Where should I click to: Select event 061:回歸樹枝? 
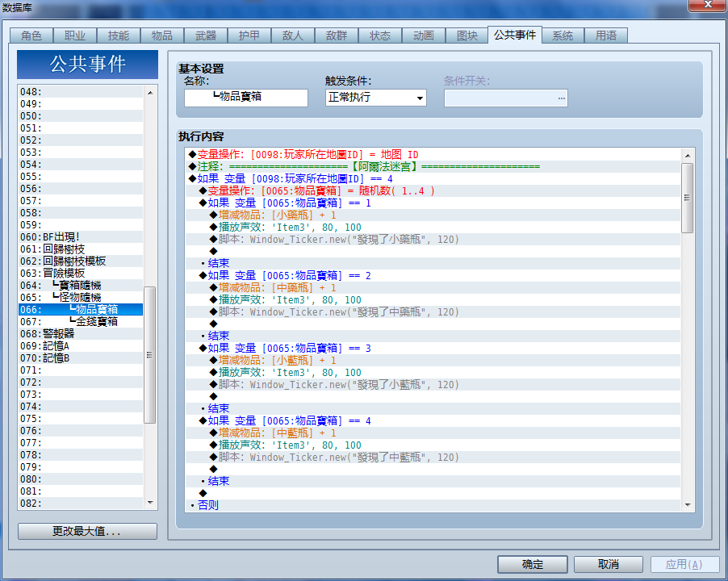coord(81,249)
